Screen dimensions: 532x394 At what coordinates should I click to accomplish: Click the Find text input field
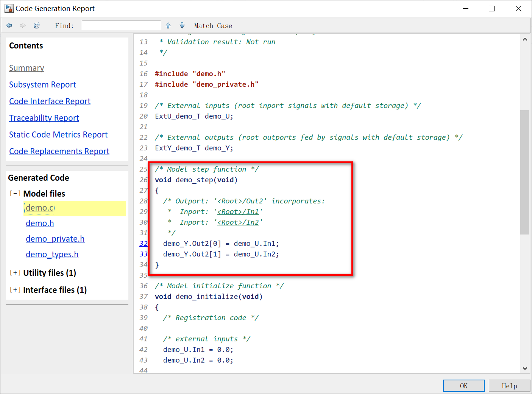point(122,25)
